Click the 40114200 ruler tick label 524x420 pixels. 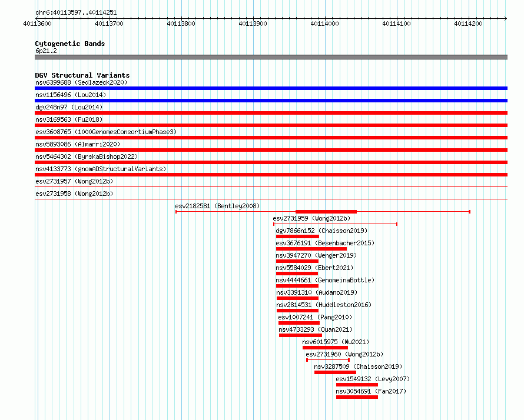[469, 24]
